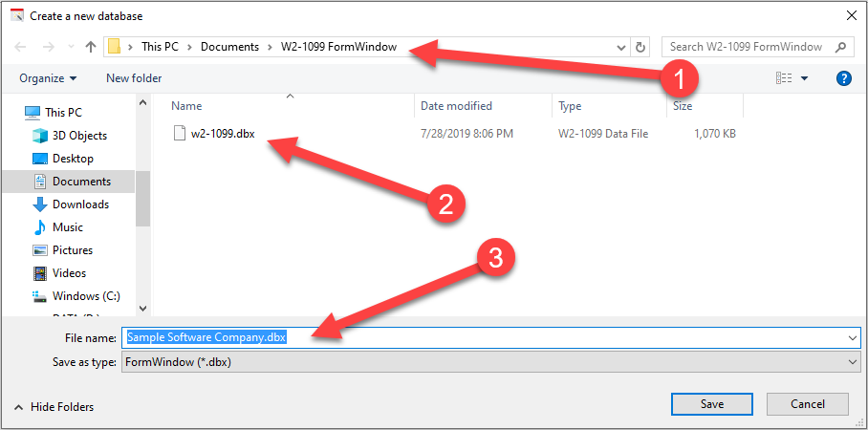This screenshot has height=430, width=868.
Task: Click the File name input field
Action: pyautogui.click(x=574, y=337)
